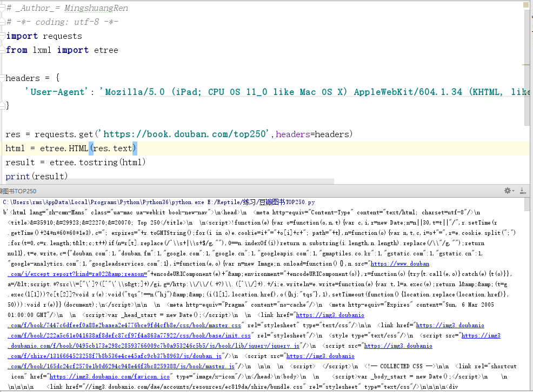Screen dimensions: 533x392
Task: Click the COLLECTED CSS comment in console output
Action: click(401, 366)
